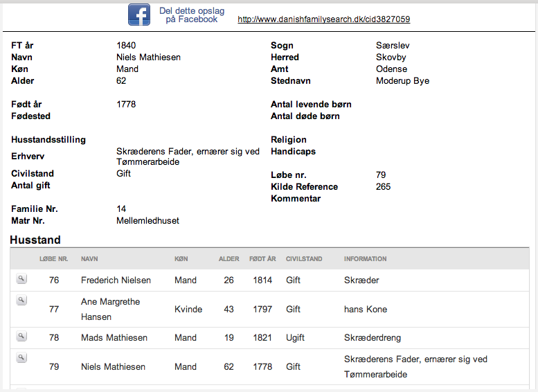Click 'Ugift' civil status cell
538x392 pixels.
(x=295, y=337)
